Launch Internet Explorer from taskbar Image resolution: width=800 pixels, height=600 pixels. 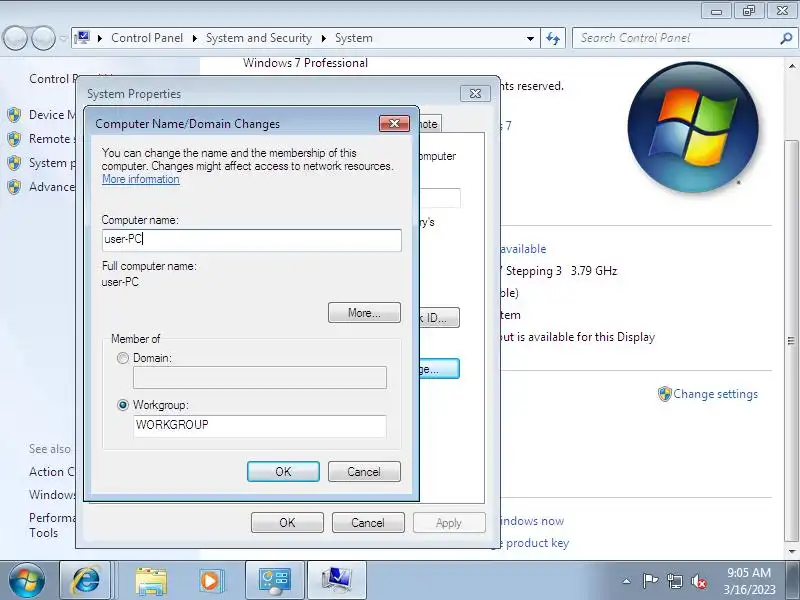(x=85, y=581)
